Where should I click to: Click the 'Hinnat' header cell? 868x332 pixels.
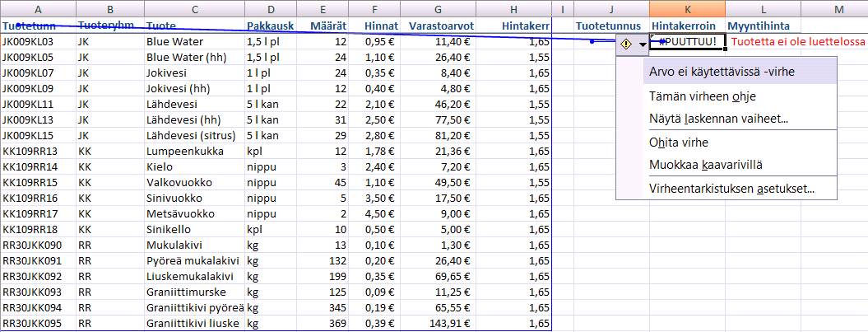pos(375,26)
